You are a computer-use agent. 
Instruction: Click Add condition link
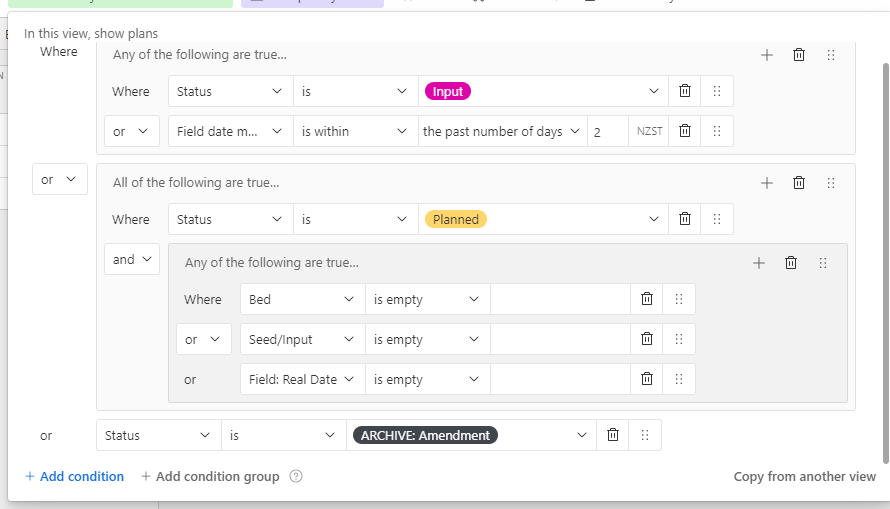coord(74,476)
